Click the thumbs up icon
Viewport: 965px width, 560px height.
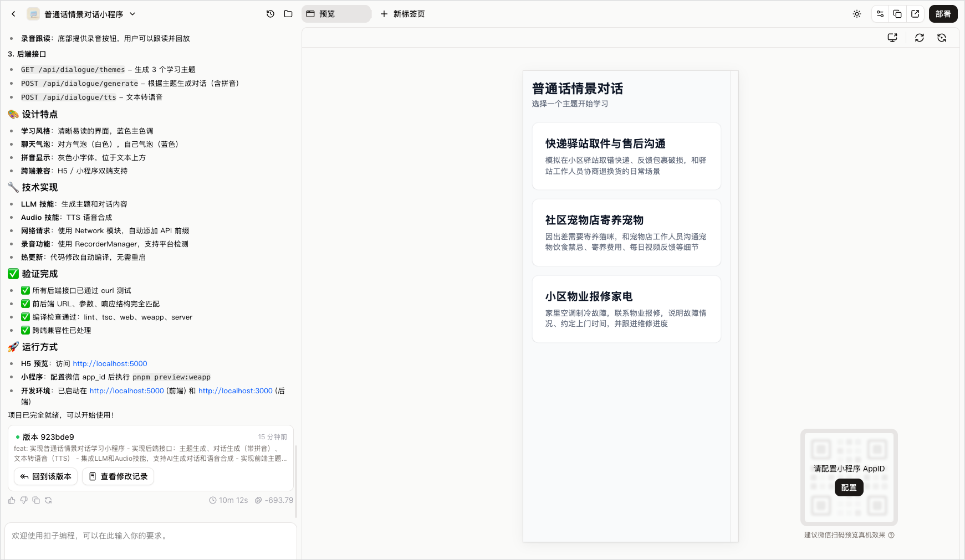click(12, 500)
